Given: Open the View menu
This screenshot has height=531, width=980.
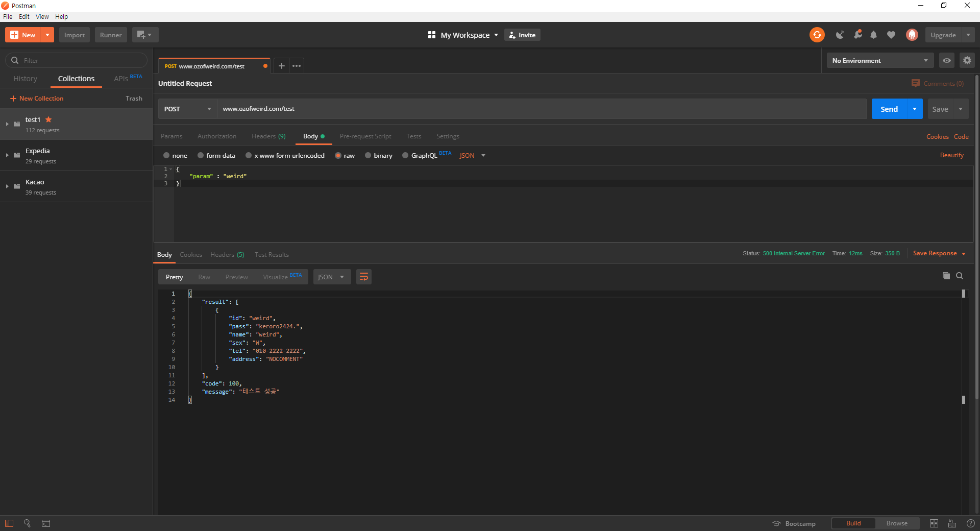Looking at the screenshot, I should click(x=42, y=16).
